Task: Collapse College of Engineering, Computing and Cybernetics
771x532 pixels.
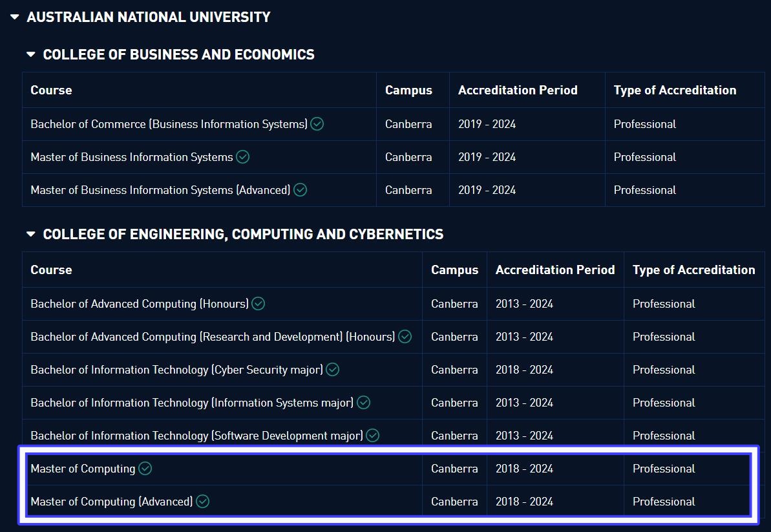Action: pyautogui.click(x=31, y=234)
